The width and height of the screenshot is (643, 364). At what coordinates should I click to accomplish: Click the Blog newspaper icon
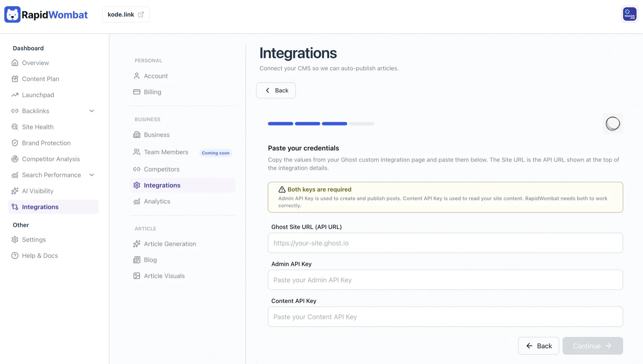(137, 260)
